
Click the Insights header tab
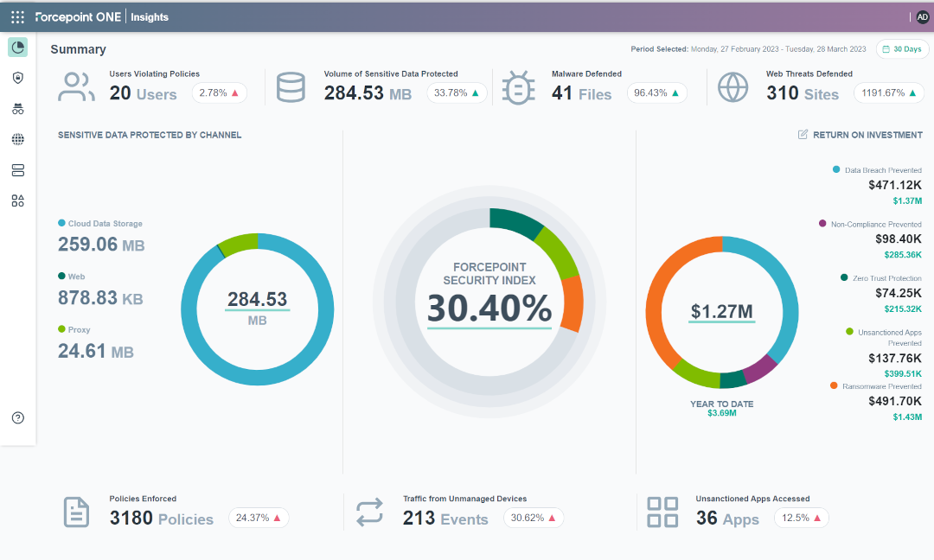[150, 17]
